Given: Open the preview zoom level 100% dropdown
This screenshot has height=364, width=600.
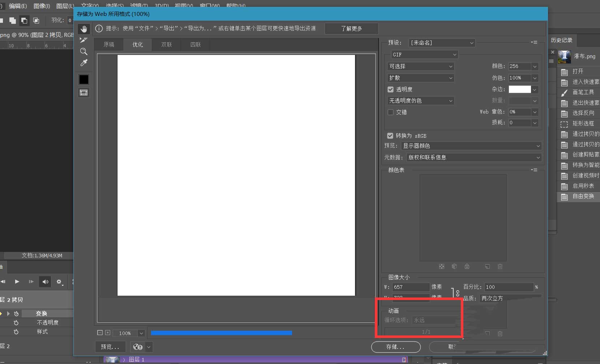Looking at the screenshot, I should pos(129,333).
